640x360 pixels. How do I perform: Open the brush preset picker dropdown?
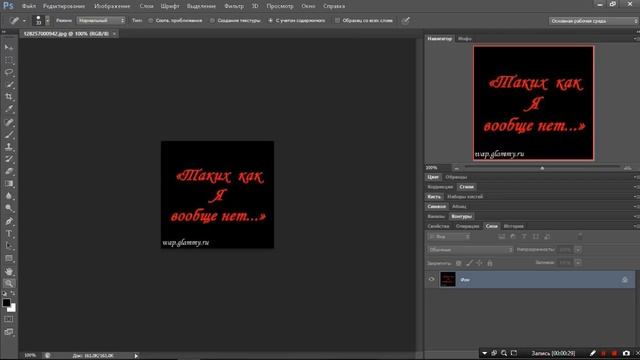pos(47,20)
